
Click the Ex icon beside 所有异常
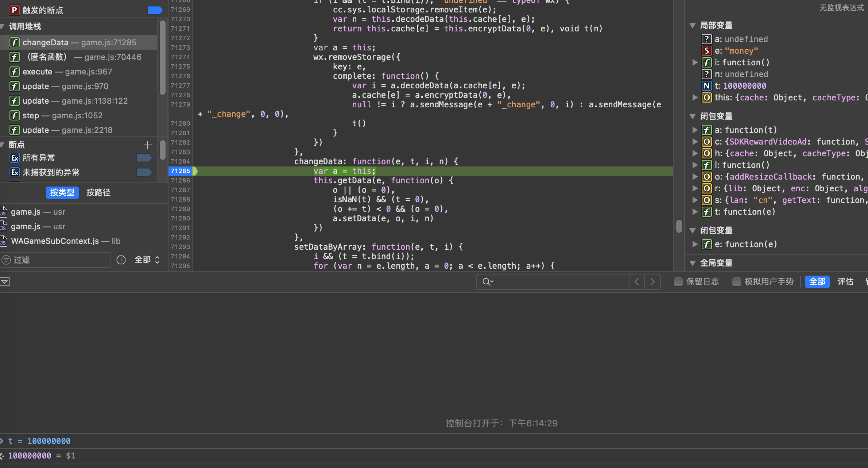14,158
